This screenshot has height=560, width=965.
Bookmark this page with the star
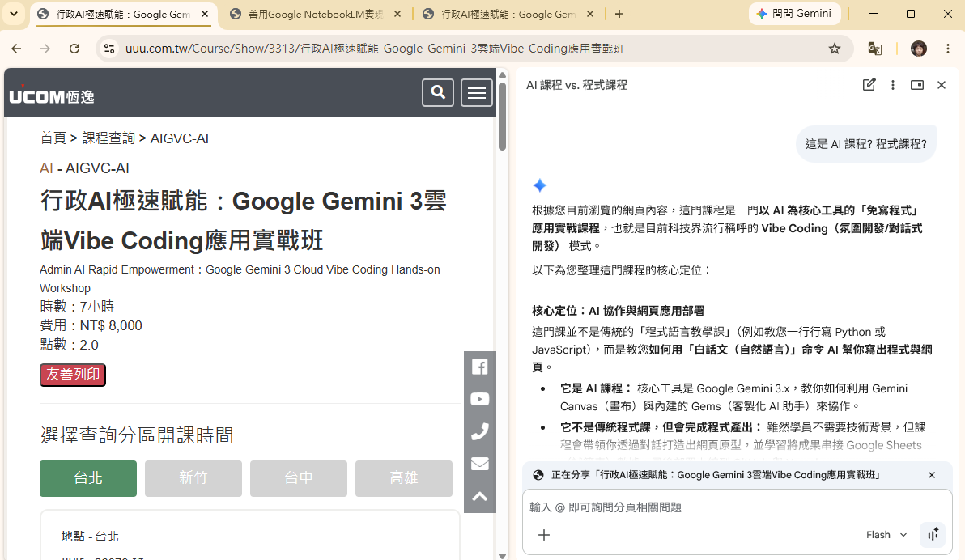pos(835,49)
